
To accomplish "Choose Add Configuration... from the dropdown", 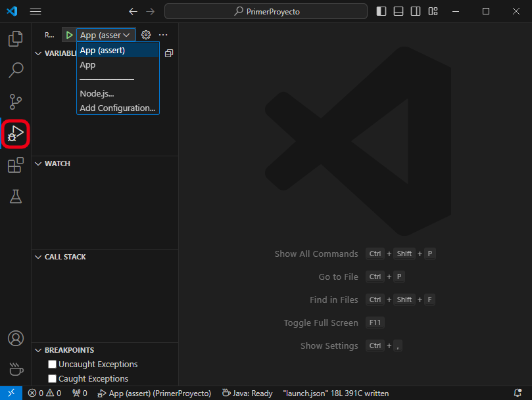I will point(118,108).
